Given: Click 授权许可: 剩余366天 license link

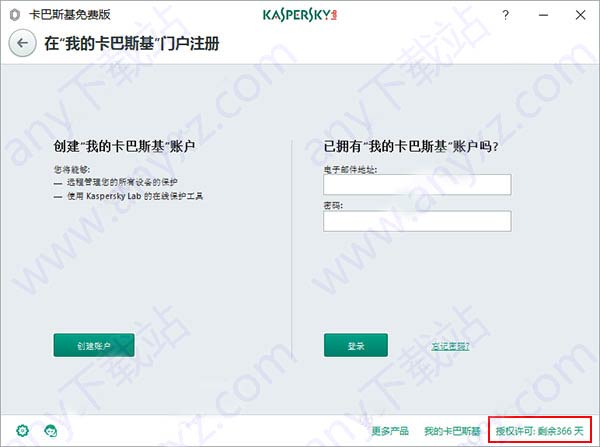Looking at the screenshot, I should [x=540, y=431].
